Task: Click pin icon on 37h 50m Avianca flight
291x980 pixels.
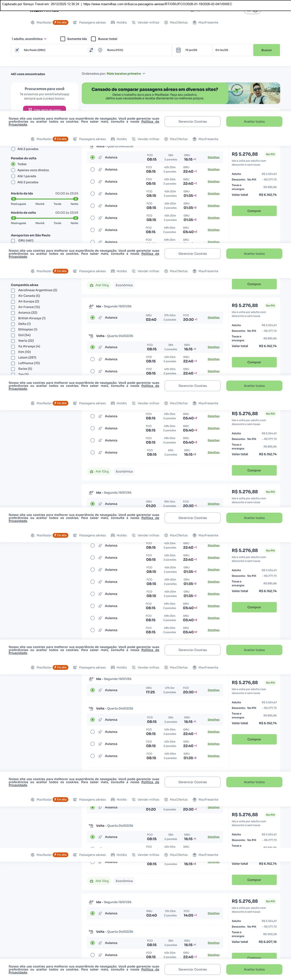Action: pos(100,317)
